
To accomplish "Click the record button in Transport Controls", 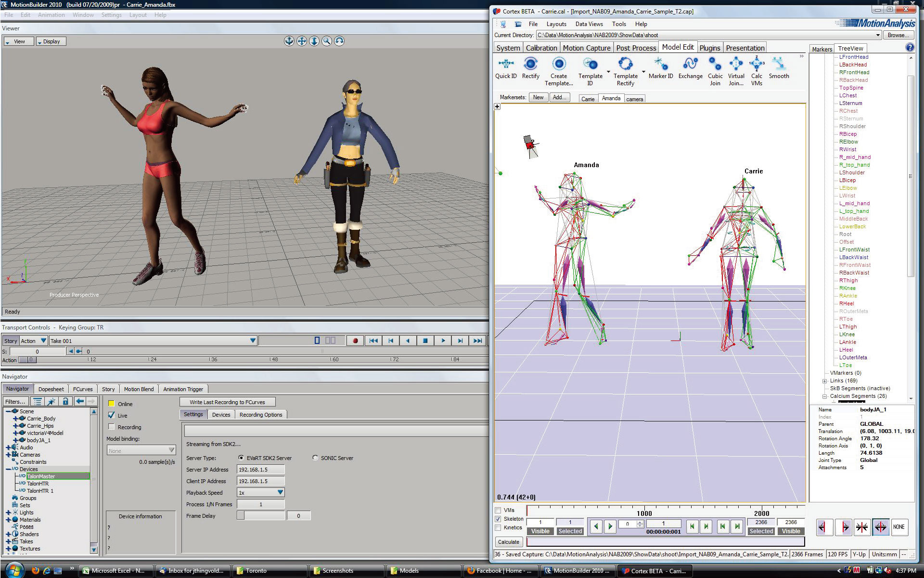I will click(355, 341).
